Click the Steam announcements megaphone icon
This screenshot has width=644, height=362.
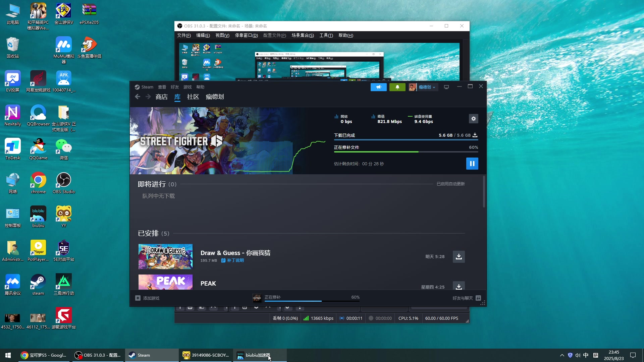click(x=379, y=87)
